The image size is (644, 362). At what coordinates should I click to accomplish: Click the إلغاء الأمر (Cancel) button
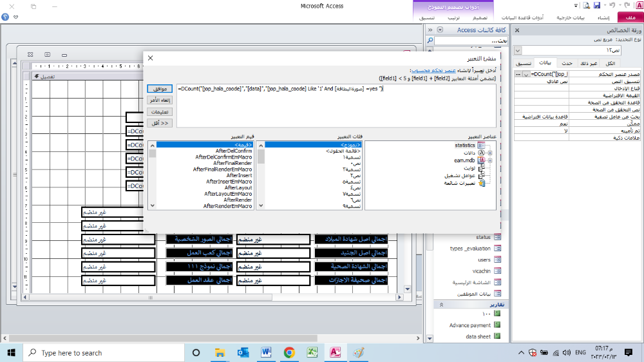(x=160, y=100)
